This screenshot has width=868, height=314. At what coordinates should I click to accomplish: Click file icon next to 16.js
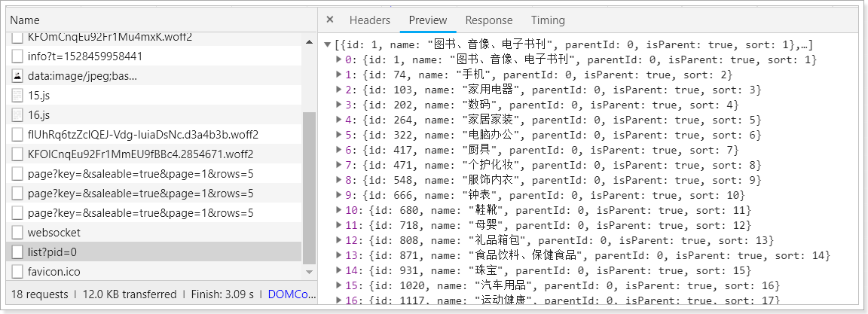pyautogui.click(x=18, y=114)
